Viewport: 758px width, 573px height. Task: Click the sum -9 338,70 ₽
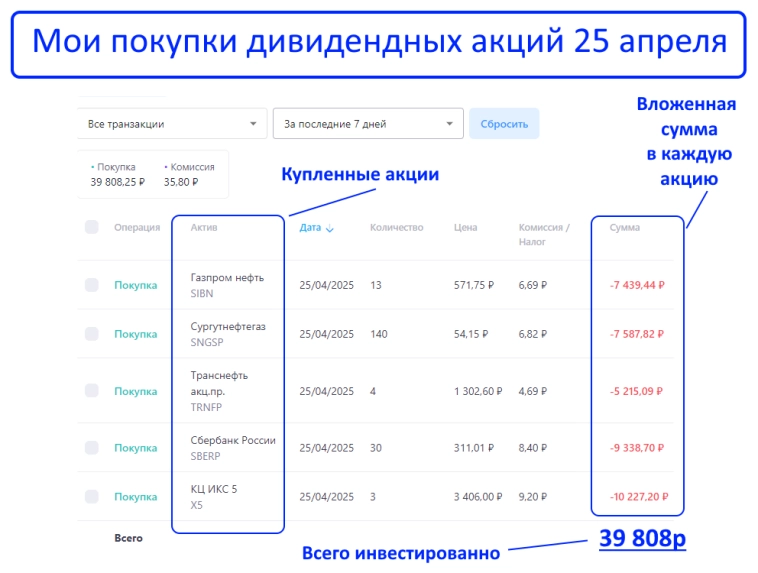pyautogui.click(x=637, y=448)
